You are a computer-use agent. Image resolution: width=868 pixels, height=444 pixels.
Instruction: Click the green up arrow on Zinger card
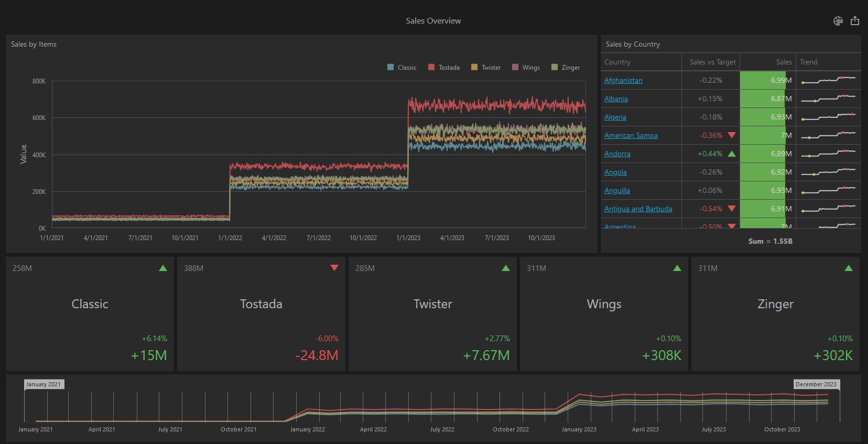(x=849, y=268)
